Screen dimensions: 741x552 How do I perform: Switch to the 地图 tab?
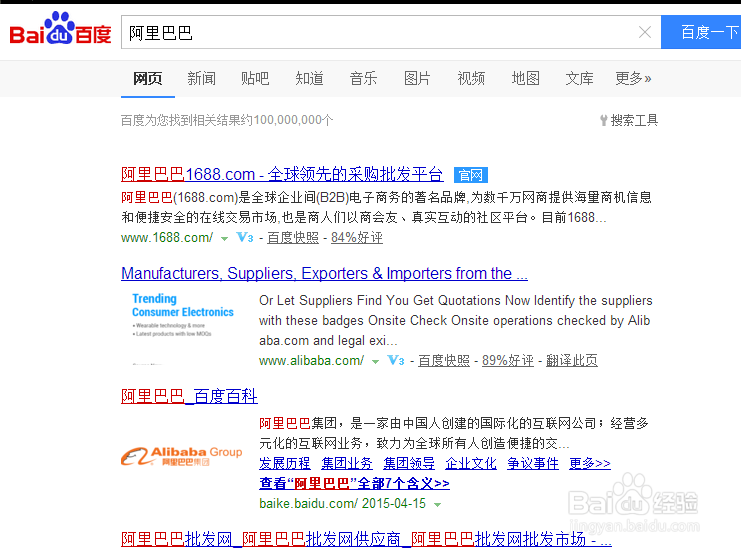point(526,78)
